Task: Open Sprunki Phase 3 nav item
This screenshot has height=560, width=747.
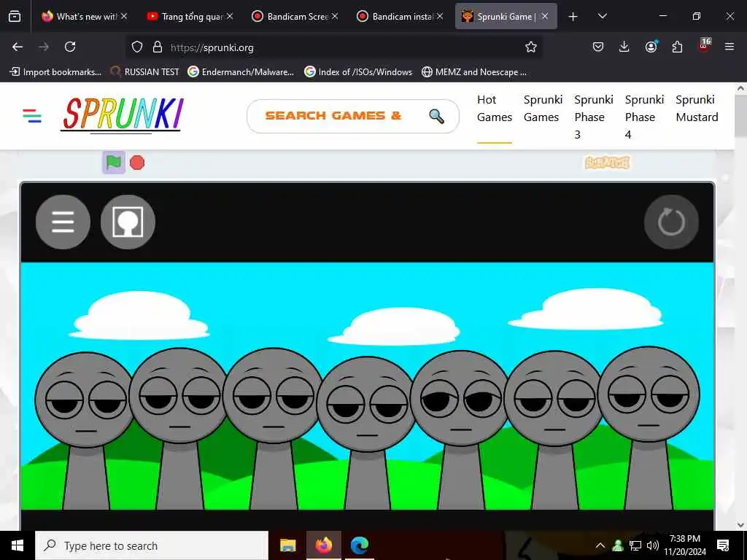Action: coord(594,117)
